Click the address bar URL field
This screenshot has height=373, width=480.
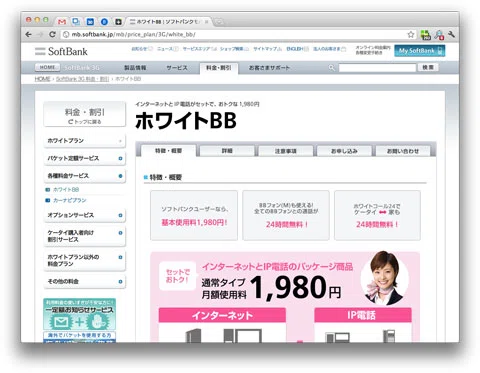click(233, 34)
